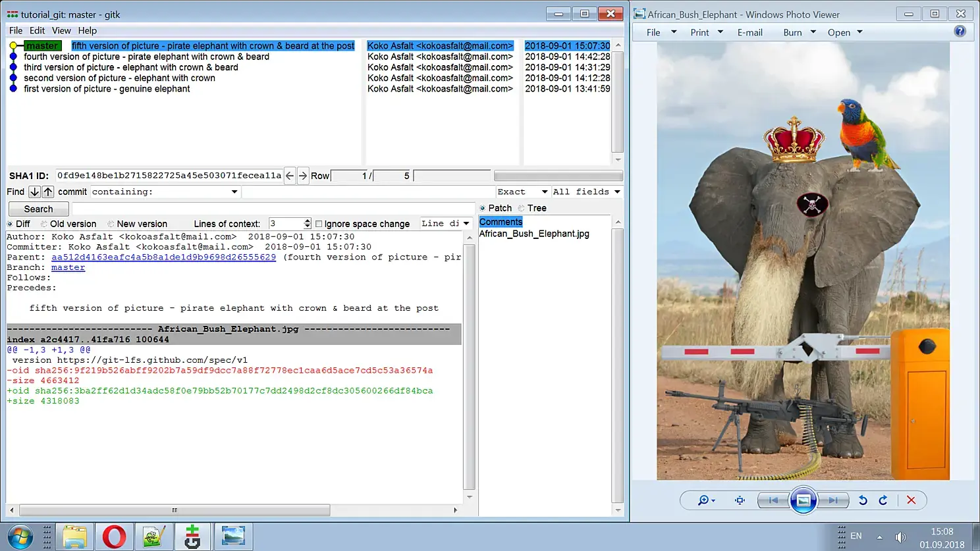The width and height of the screenshot is (980, 551).
Task: Rotate photo clockwise in Photo Viewer
Action: click(883, 500)
